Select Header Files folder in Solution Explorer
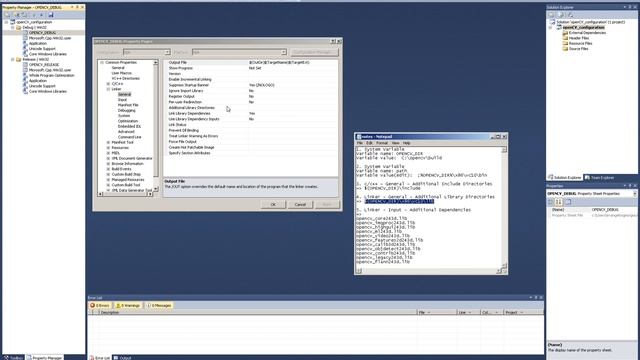 pyautogui.click(x=579, y=38)
